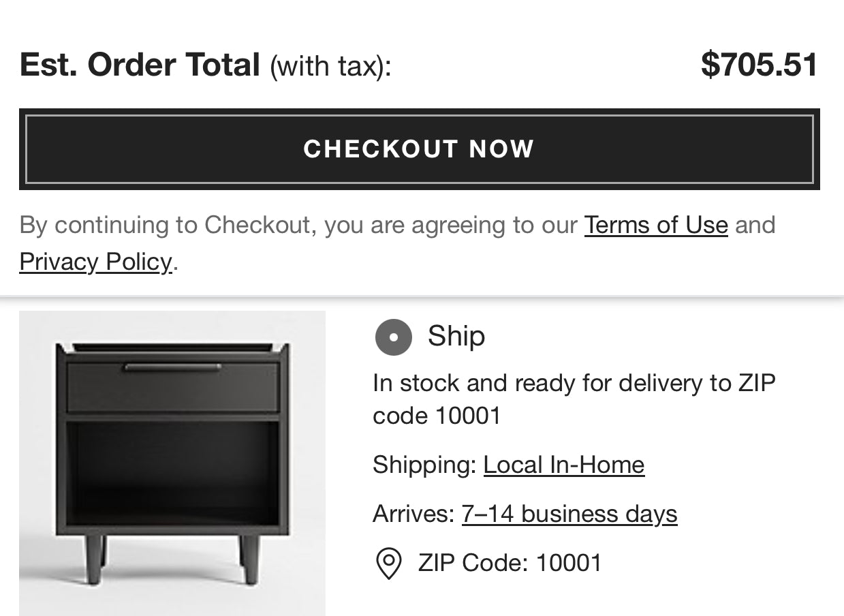This screenshot has width=844, height=616.
Task: Open the Privacy Policy link
Action: [95, 262]
